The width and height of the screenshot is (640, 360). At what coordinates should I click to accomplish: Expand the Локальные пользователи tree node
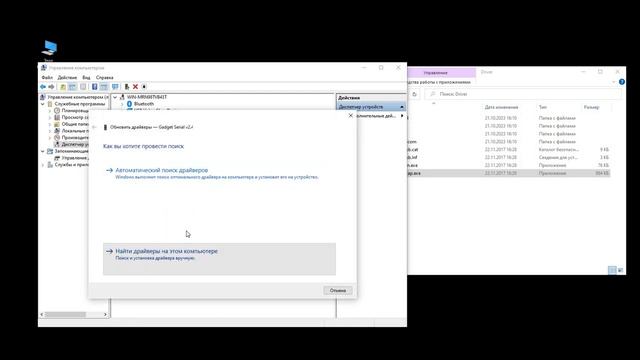[x=50, y=131]
